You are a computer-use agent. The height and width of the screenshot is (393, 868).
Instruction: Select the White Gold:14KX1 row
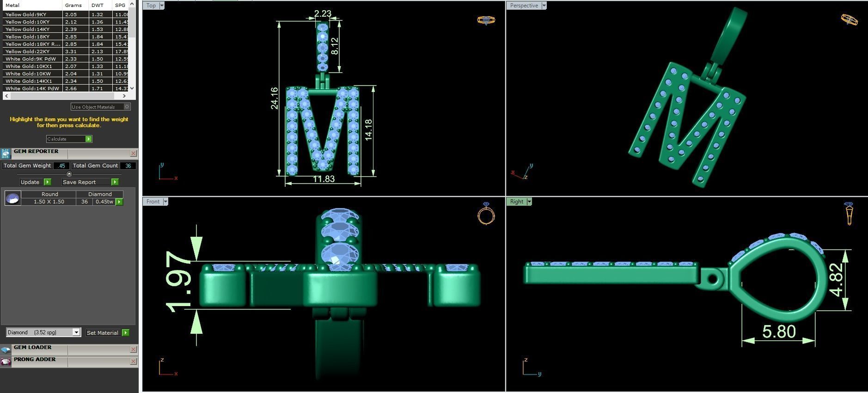tap(66, 81)
